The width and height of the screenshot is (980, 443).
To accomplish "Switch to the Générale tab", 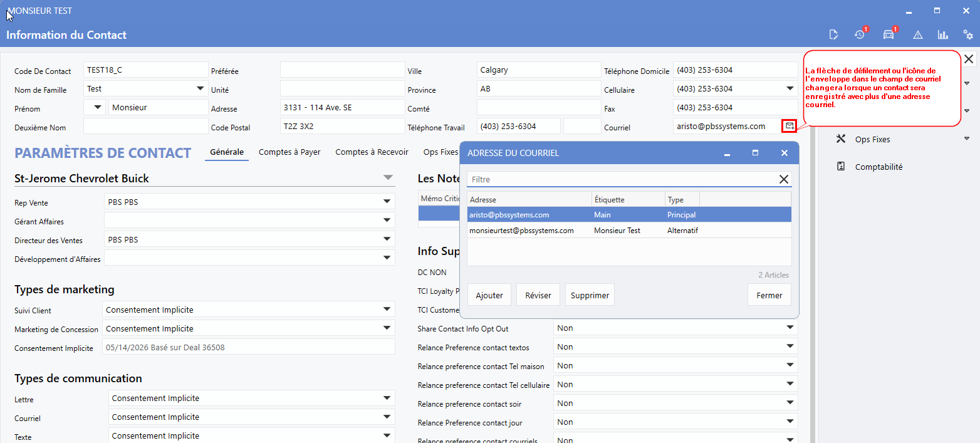I will point(227,152).
